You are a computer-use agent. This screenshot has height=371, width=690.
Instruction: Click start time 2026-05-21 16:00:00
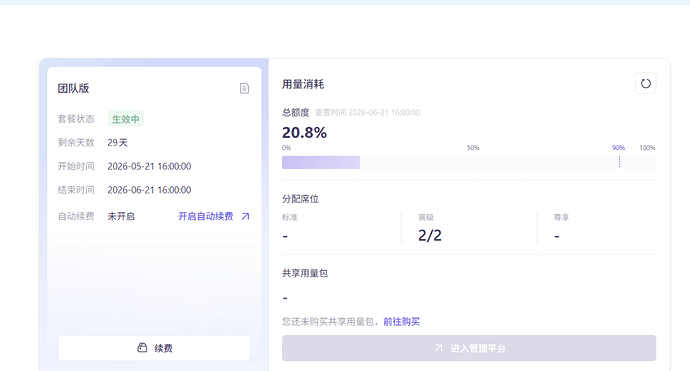(x=149, y=166)
